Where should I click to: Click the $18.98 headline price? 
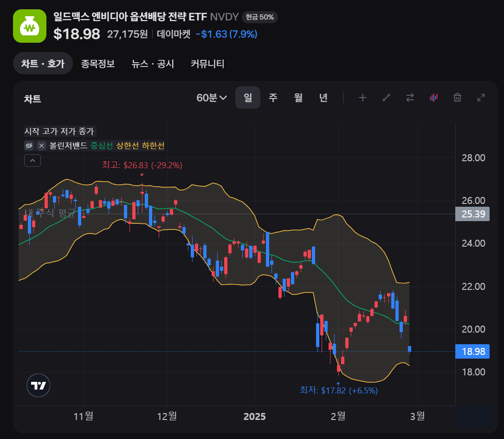pos(77,34)
